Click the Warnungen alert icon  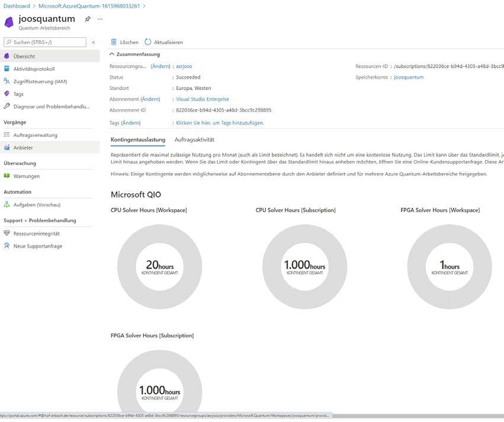coord(7,176)
